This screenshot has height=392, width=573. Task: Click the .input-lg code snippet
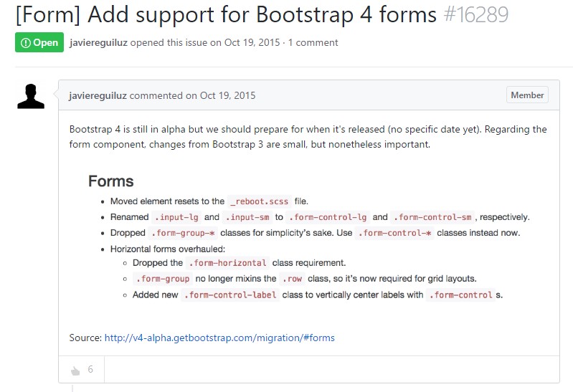(176, 217)
